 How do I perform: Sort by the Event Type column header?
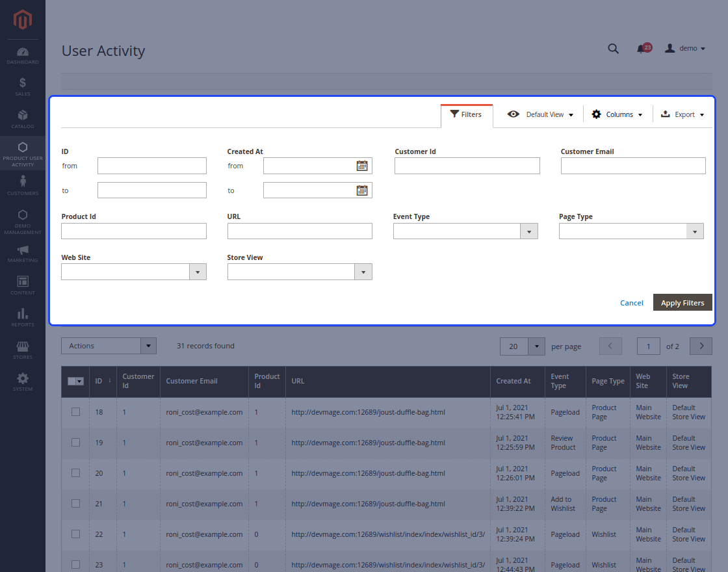click(x=565, y=382)
